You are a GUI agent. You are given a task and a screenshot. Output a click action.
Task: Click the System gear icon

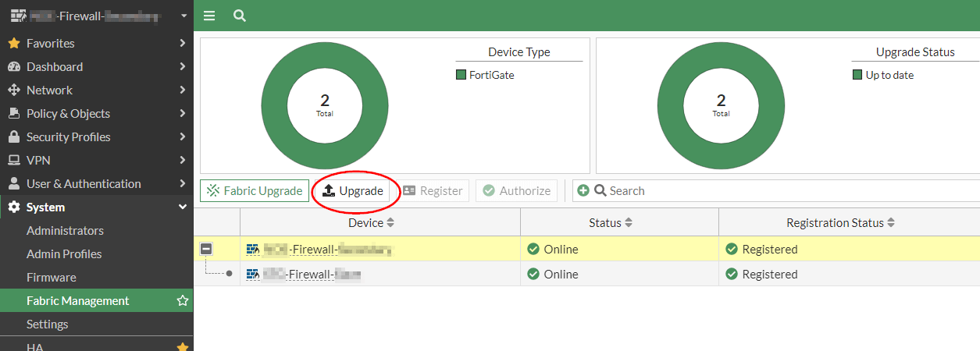pos(13,207)
